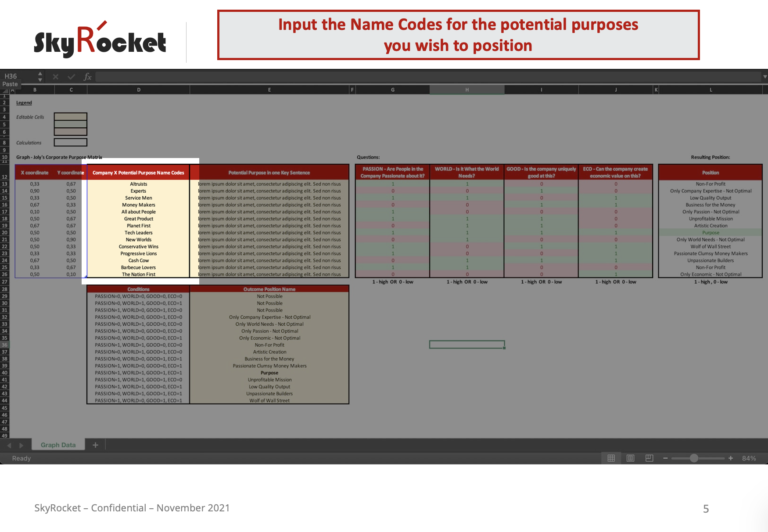Select the Progressive Lions cell
Viewport: 768px width, 532px height.
(x=139, y=254)
